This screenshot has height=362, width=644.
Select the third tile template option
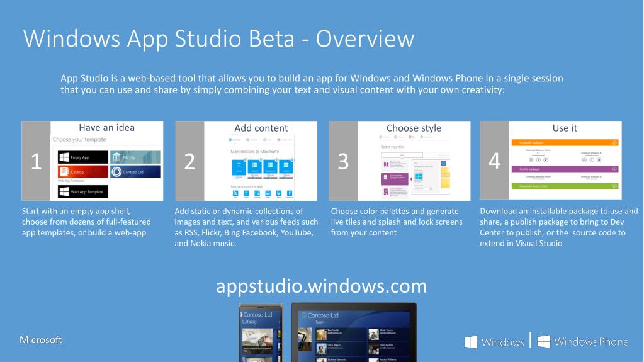[x=395, y=192]
